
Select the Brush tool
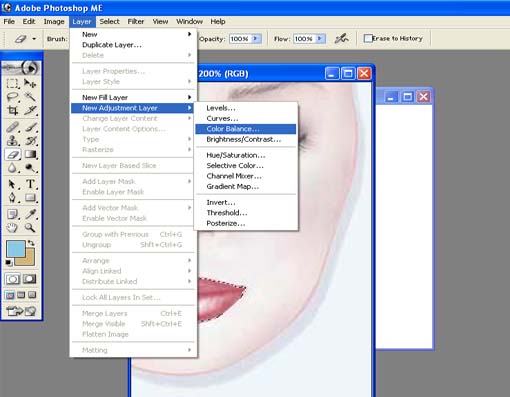tap(30, 127)
